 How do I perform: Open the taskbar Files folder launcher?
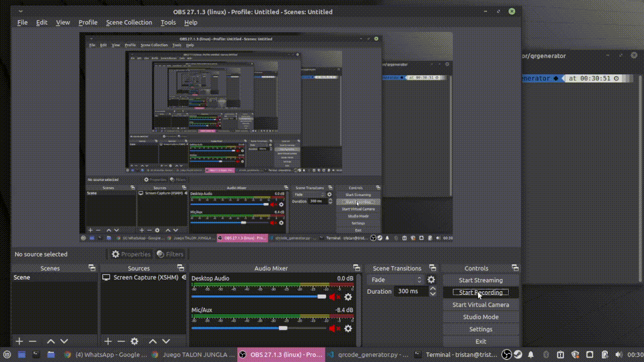(x=51, y=354)
